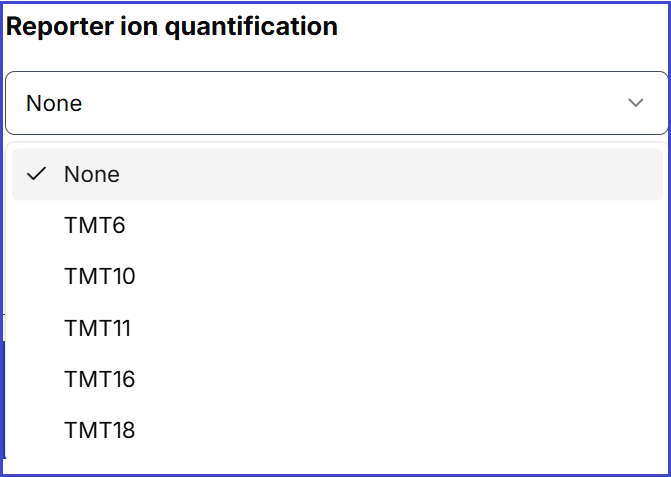671x477 pixels.
Task: Open the Reporter ion quantification combo box
Action: (336, 103)
